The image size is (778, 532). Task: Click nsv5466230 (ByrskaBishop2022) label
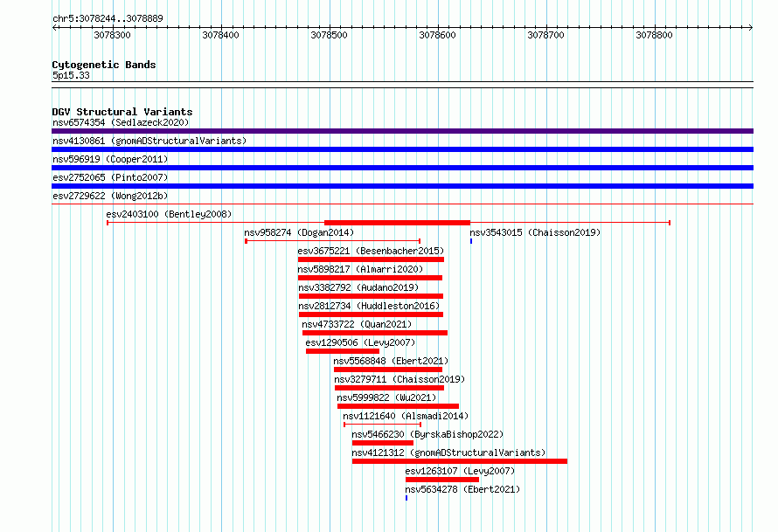427,434
